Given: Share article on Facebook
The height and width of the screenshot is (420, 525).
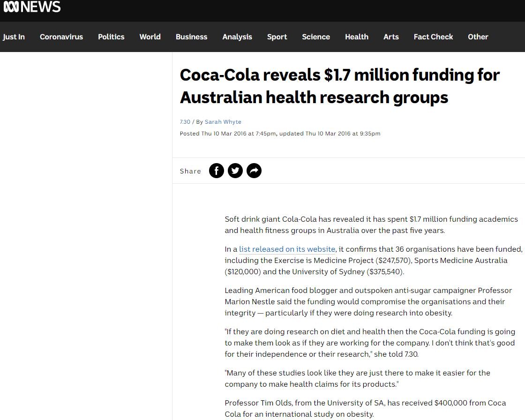Looking at the screenshot, I should coord(216,171).
